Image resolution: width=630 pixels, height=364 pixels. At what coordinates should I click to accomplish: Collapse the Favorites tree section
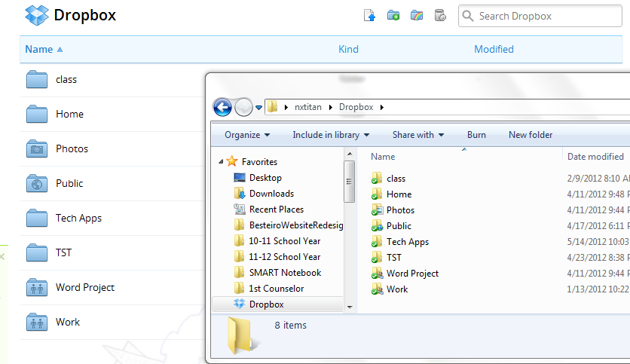point(221,161)
